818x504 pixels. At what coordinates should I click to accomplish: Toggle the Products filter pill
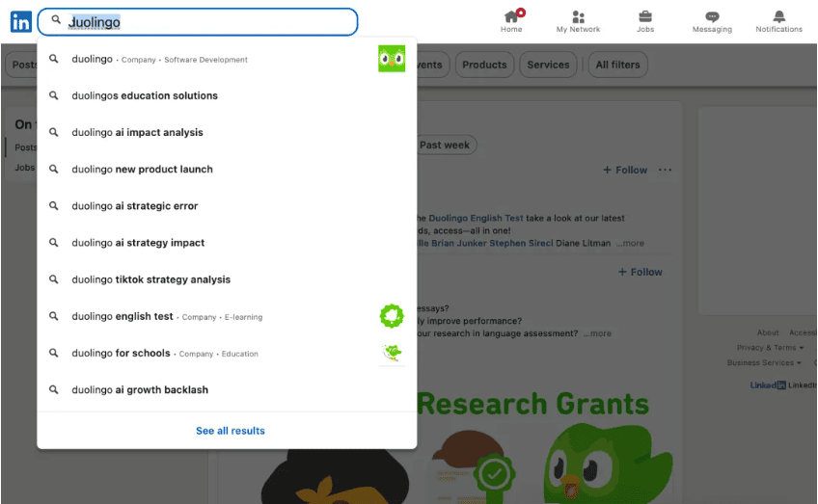coord(484,66)
